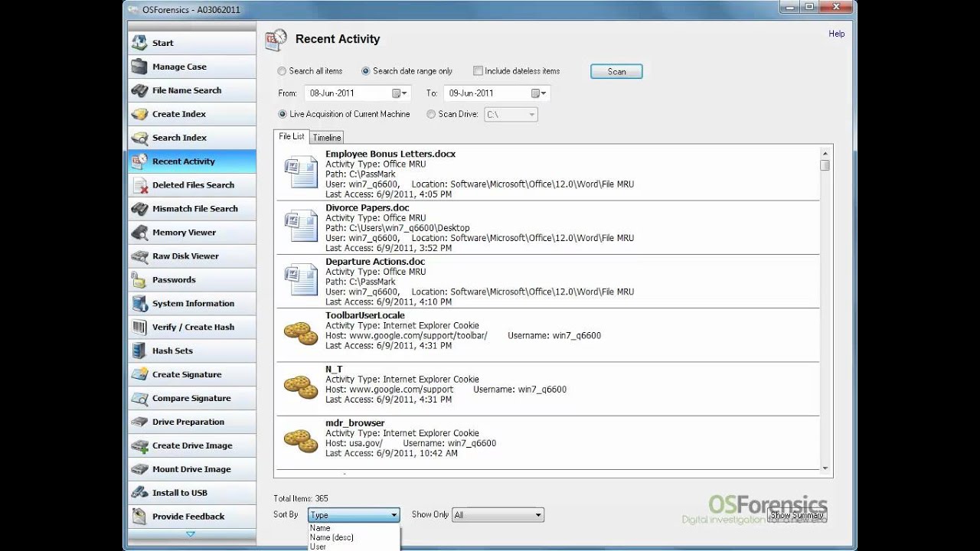Open the Search Index icon
Screen dimensions: 980x551
click(139, 138)
